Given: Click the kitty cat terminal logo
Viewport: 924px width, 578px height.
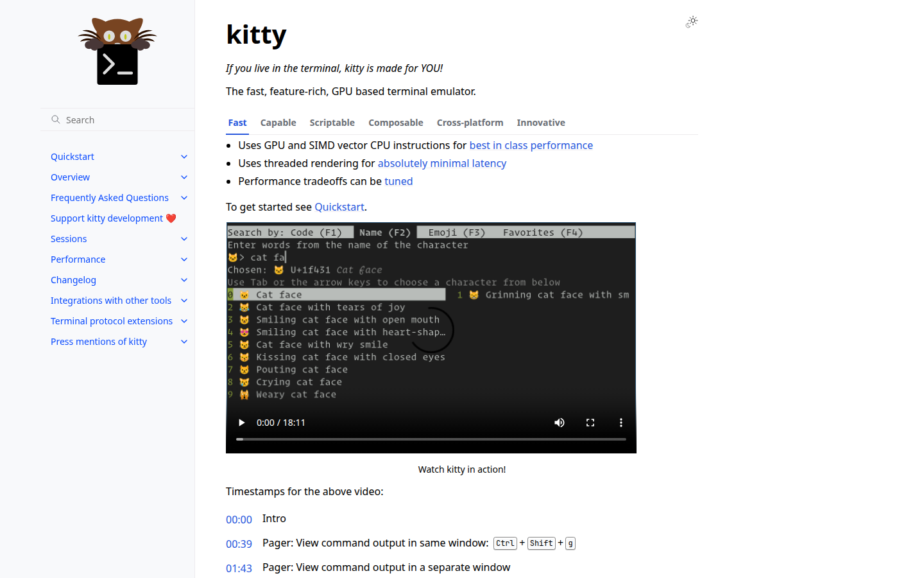Looking at the screenshot, I should pos(117,51).
